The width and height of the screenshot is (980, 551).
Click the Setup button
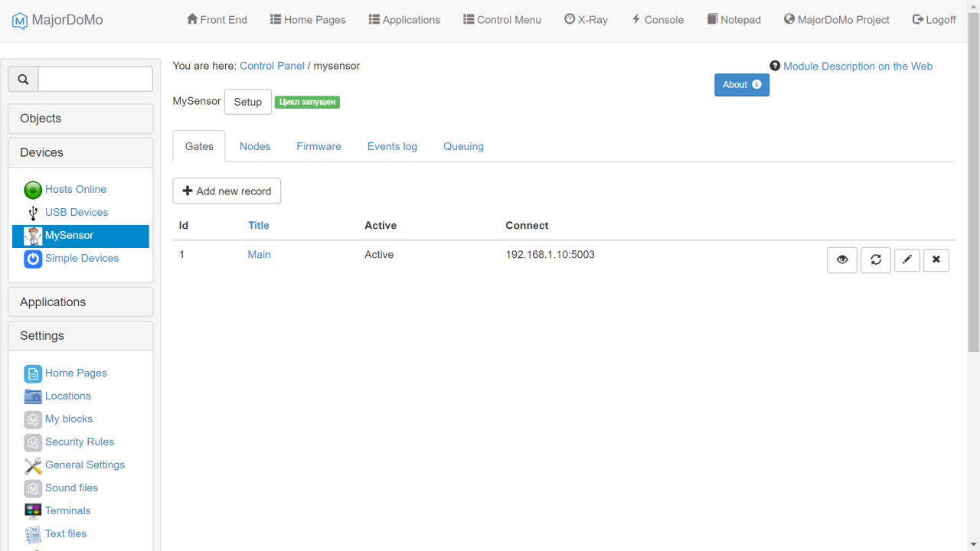247,102
